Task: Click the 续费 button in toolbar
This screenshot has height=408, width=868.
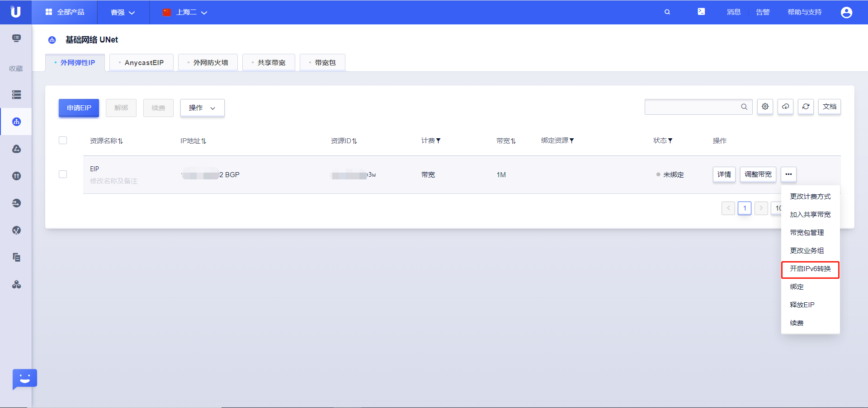Action: [158, 108]
